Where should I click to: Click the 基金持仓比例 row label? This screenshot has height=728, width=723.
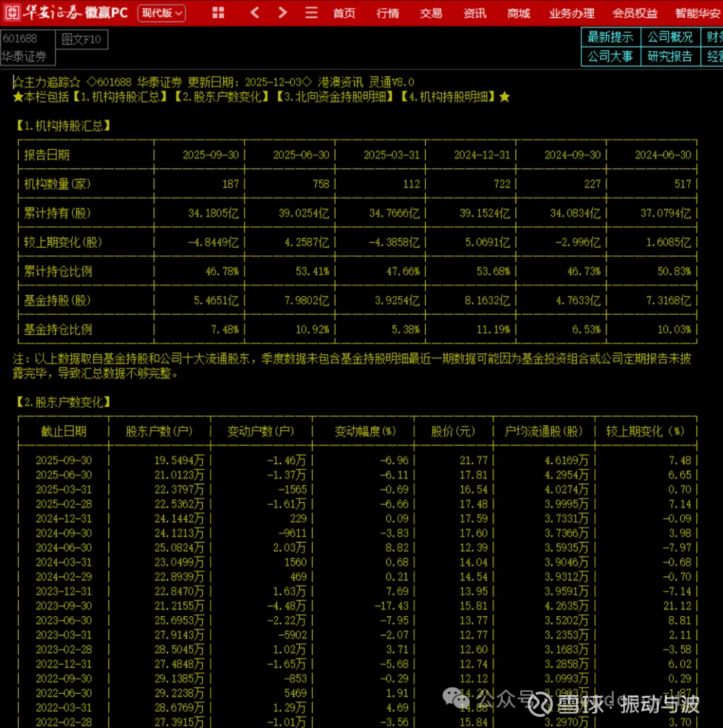click(x=58, y=330)
